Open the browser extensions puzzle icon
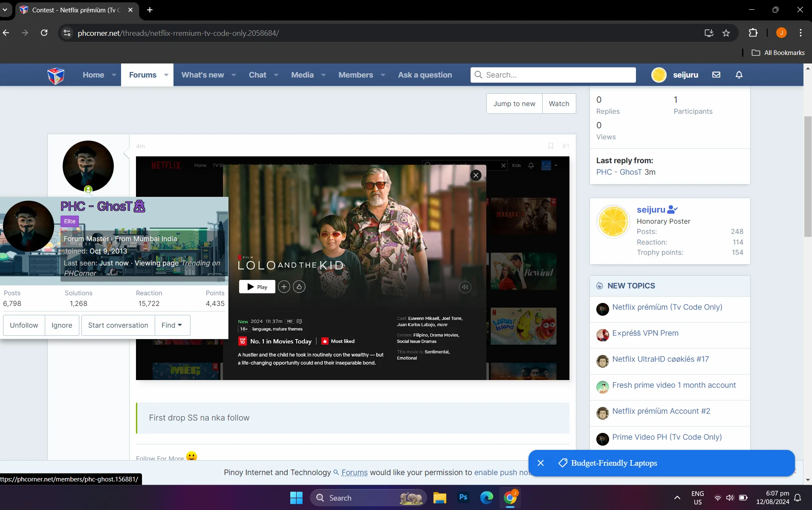This screenshot has width=812, height=510. coord(753,33)
